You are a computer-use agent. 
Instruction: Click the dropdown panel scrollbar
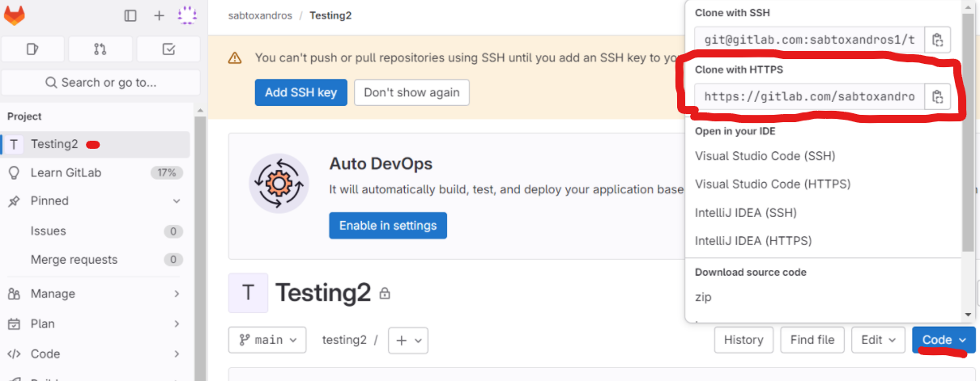[x=968, y=133]
